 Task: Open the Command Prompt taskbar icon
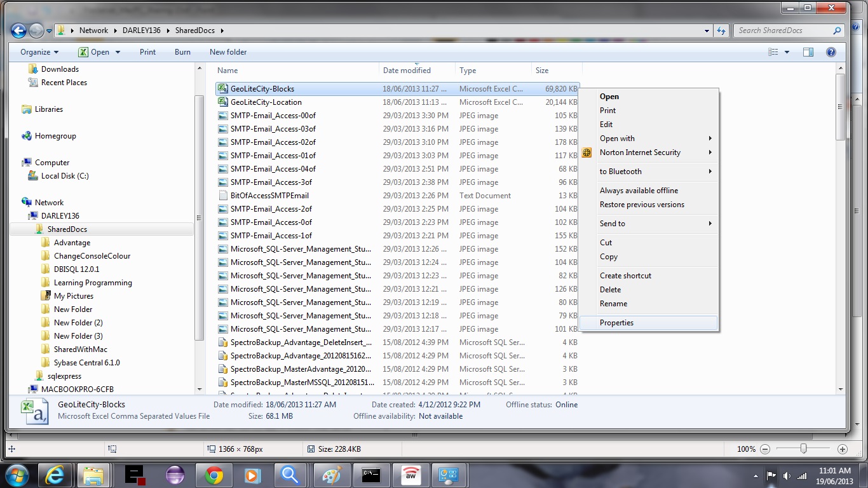371,475
